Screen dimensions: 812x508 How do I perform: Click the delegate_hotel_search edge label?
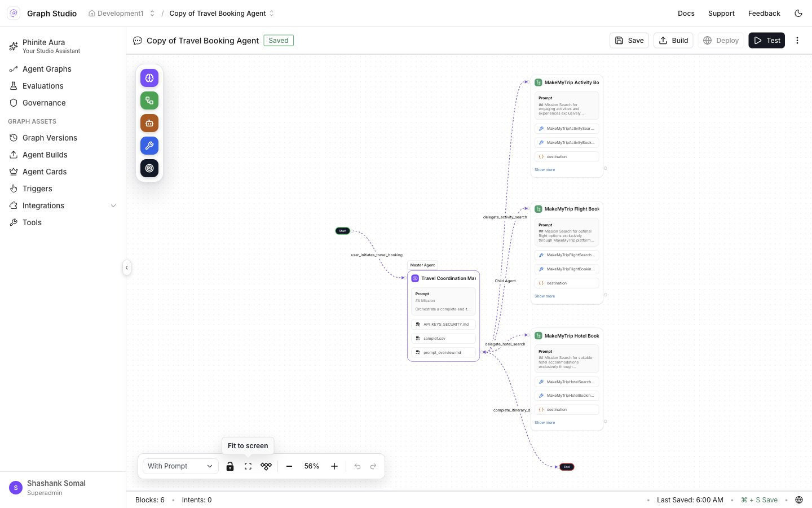[505, 344]
